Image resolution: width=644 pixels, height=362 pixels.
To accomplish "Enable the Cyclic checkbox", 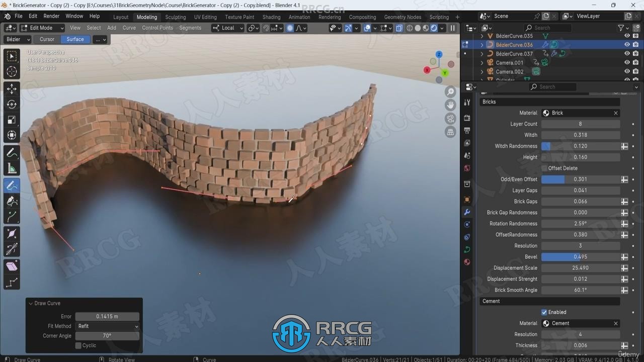I will [x=78, y=345].
